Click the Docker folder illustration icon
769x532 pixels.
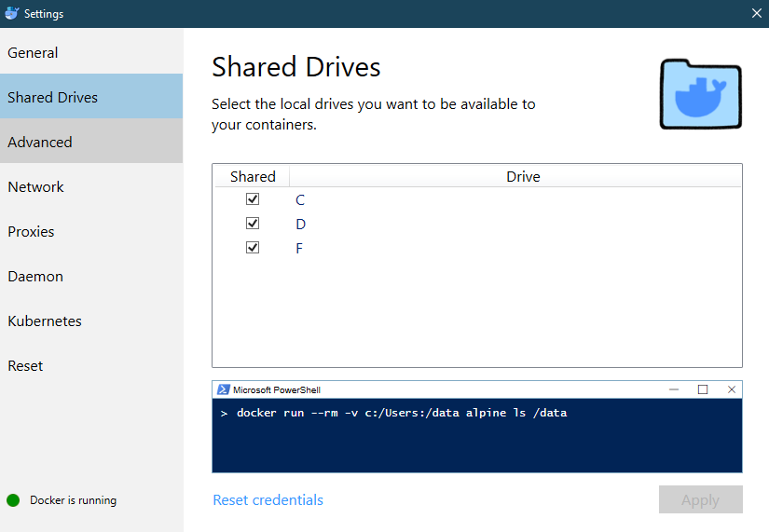coord(700,94)
